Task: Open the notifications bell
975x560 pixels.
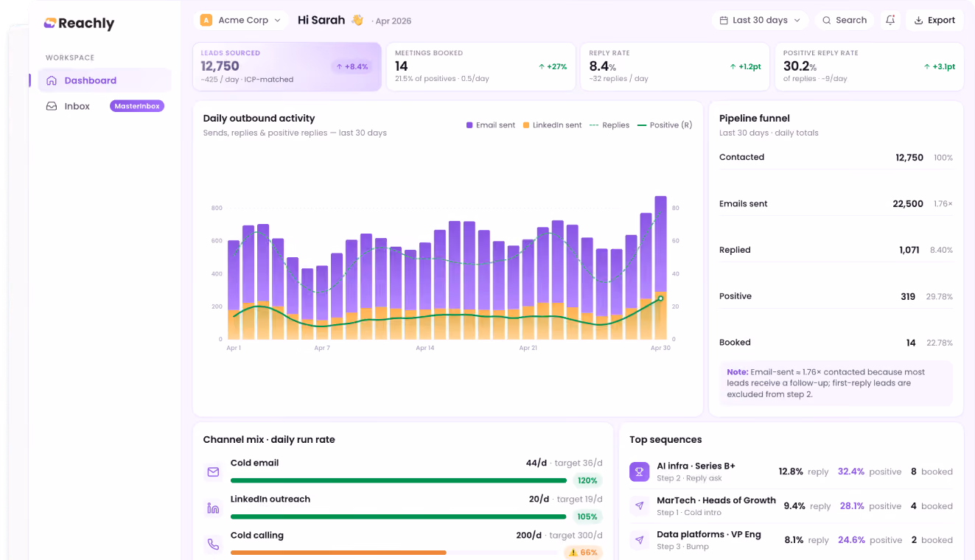Action: [890, 21]
